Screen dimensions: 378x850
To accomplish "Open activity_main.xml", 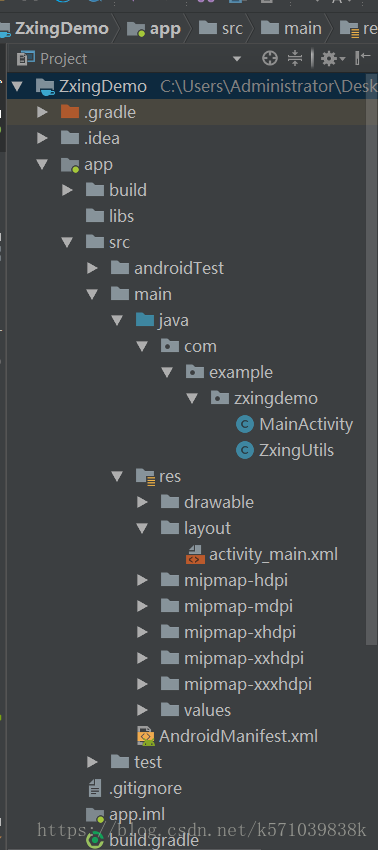I will (x=273, y=555).
